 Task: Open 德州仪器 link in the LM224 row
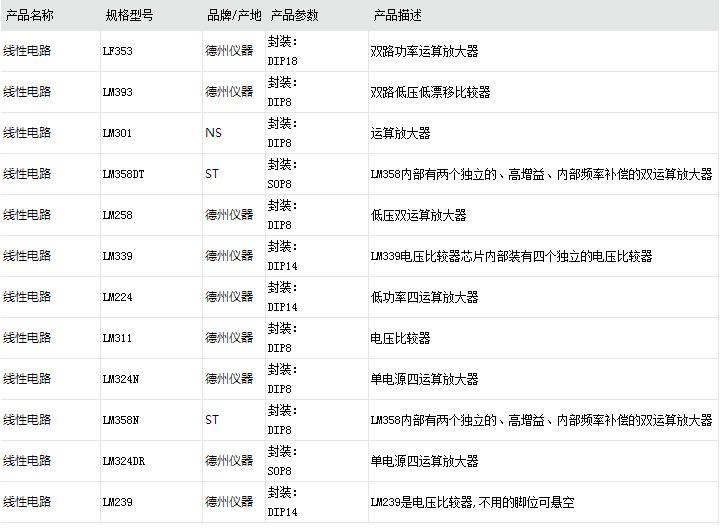[x=229, y=297]
